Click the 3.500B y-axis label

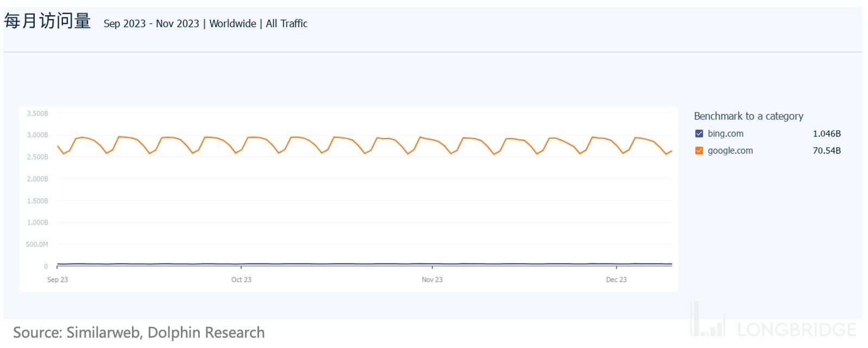tap(37, 114)
